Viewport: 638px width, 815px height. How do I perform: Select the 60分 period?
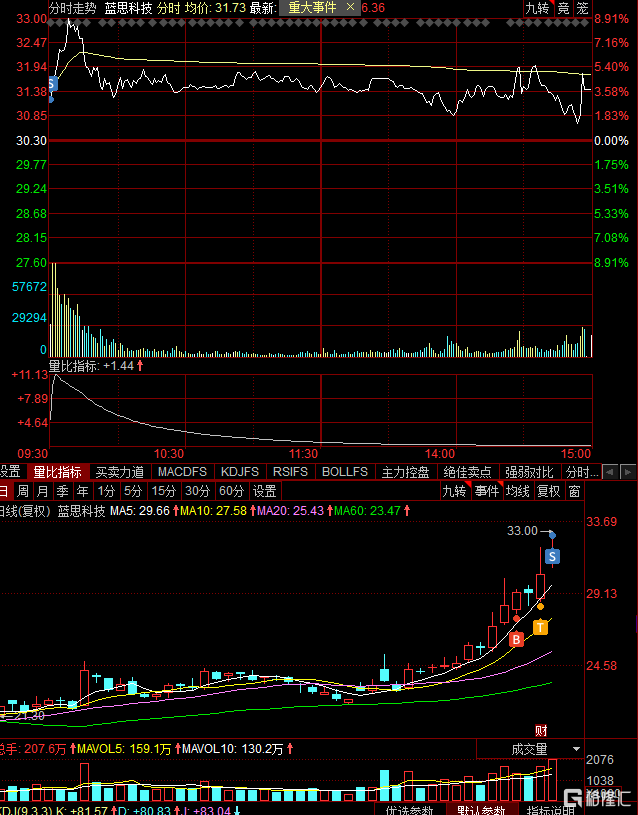tap(231, 491)
